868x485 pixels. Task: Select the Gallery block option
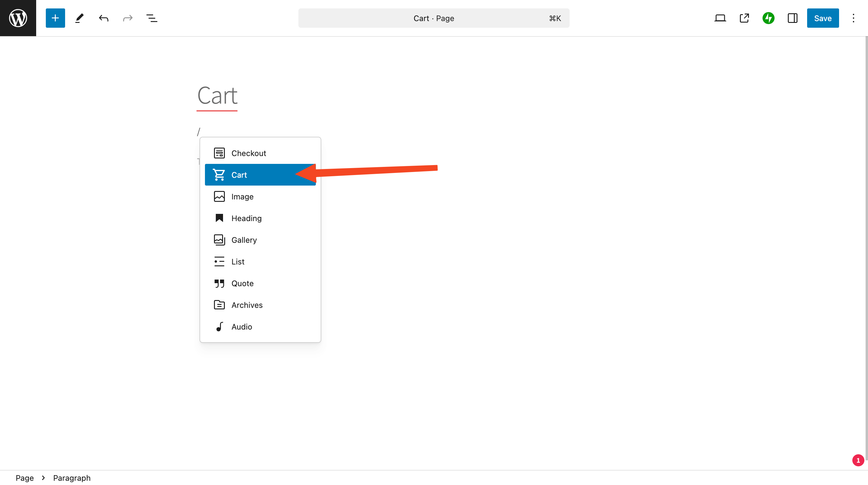pyautogui.click(x=260, y=239)
